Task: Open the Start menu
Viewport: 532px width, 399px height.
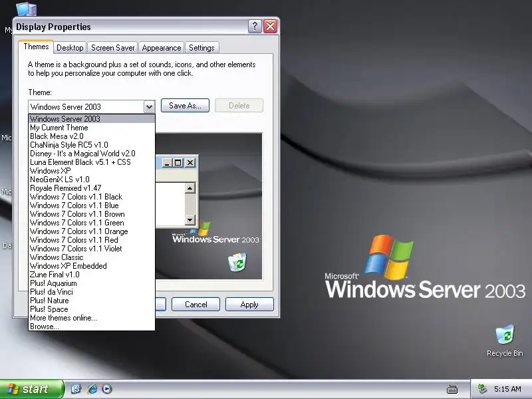Action: tap(31, 389)
